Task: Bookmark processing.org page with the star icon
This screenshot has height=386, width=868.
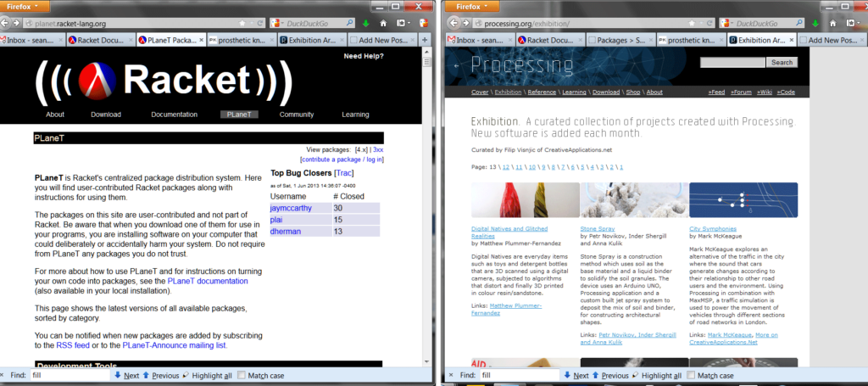Action: coord(693,23)
